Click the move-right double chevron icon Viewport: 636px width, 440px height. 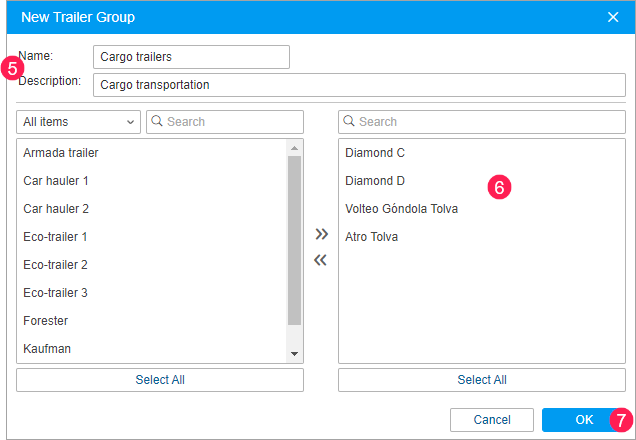coord(321,234)
